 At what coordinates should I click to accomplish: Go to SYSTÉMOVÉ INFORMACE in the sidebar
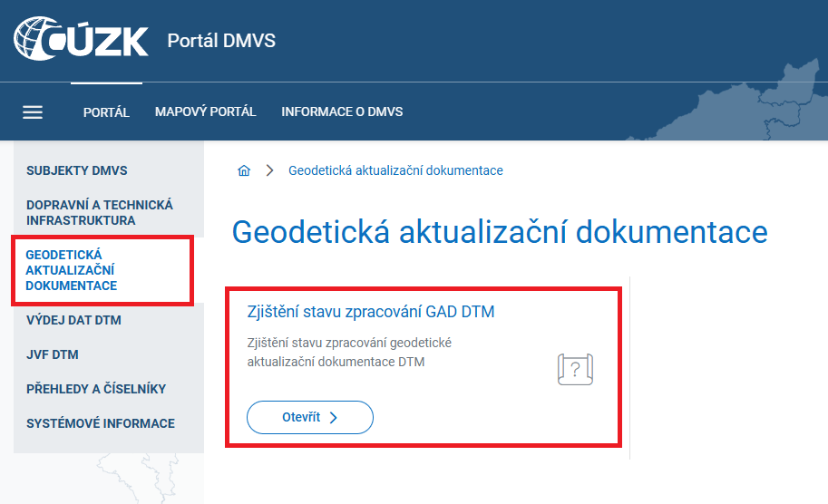tap(101, 423)
